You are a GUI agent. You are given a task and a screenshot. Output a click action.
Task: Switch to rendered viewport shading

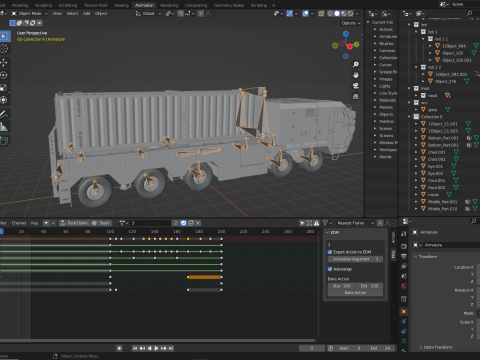pos(351,14)
